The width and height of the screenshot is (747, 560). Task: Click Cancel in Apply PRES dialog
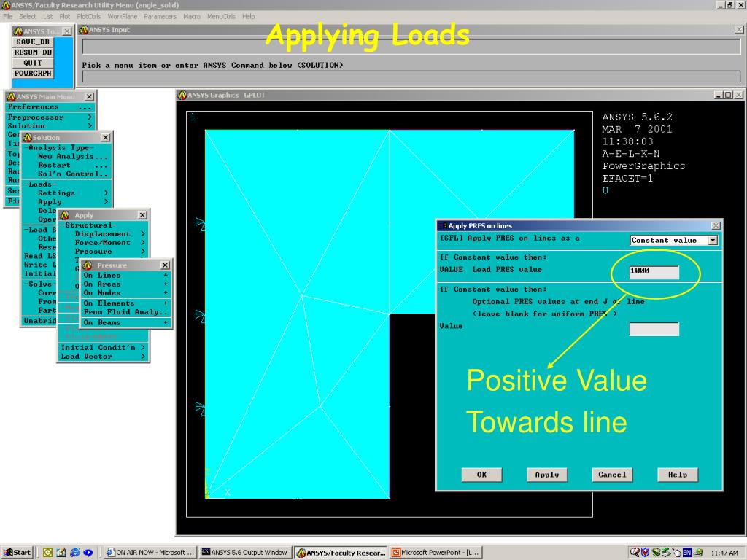coord(612,474)
